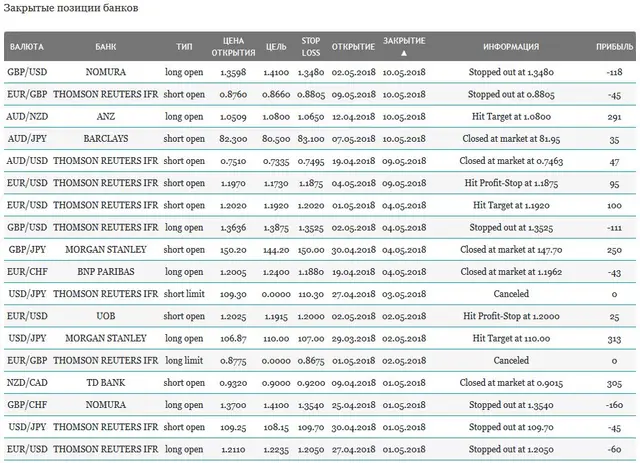
Task: Select the -60 profit value
Action: 614,449
